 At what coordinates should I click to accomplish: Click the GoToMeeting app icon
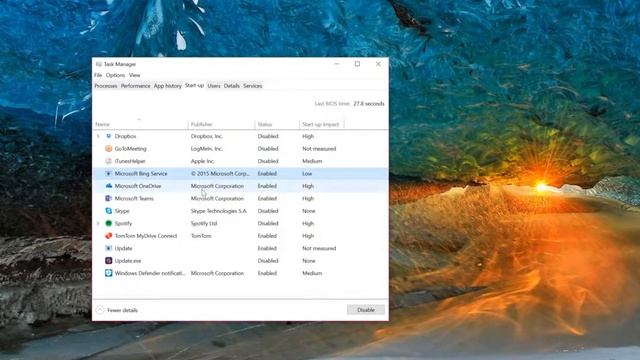click(x=109, y=149)
